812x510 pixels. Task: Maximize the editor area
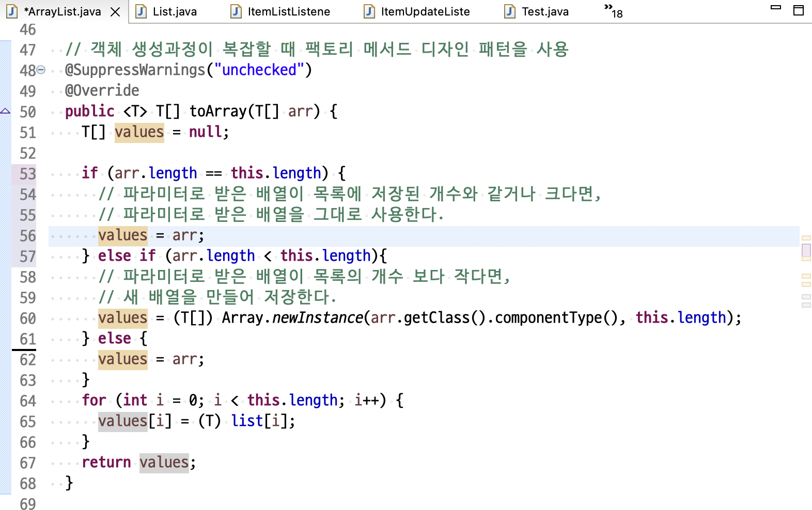click(799, 10)
